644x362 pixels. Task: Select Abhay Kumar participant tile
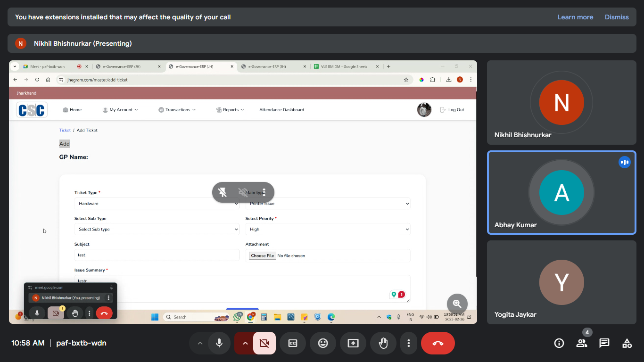click(561, 192)
